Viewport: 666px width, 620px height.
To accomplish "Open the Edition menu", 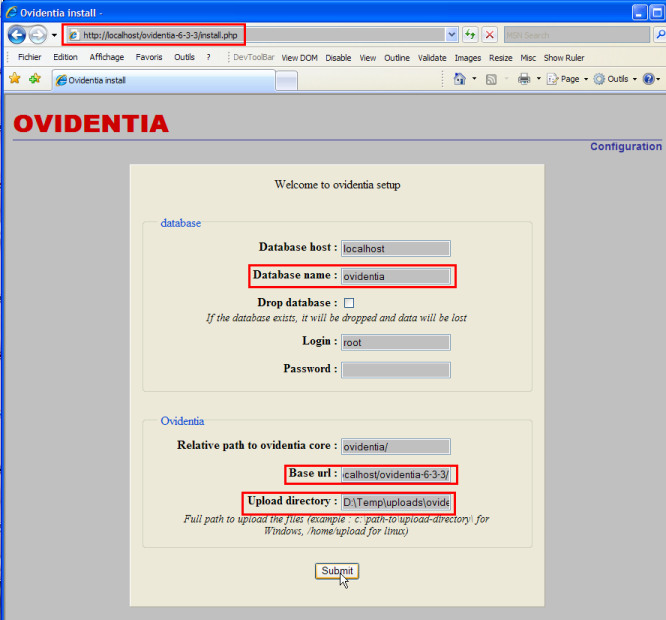I will [x=65, y=57].
